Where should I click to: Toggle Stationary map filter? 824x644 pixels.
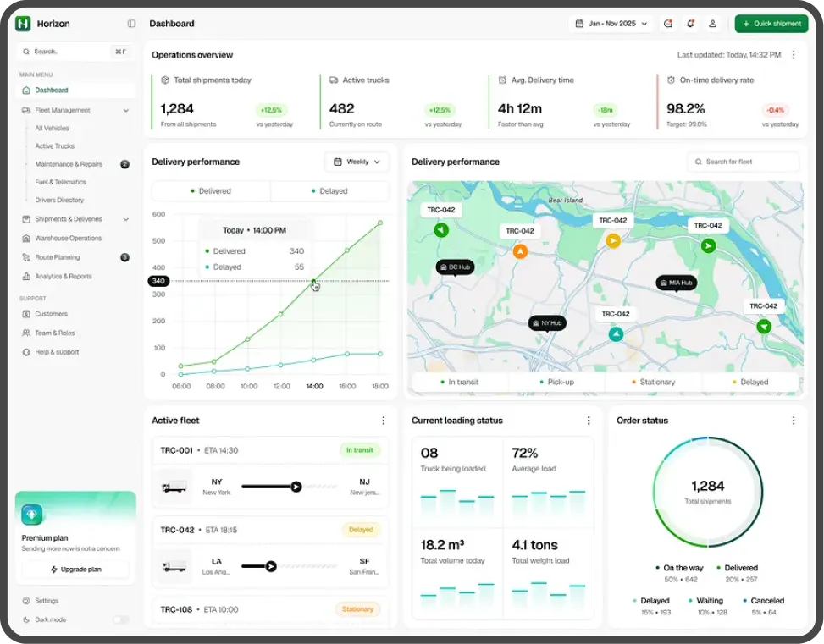[x=653, y=382]
